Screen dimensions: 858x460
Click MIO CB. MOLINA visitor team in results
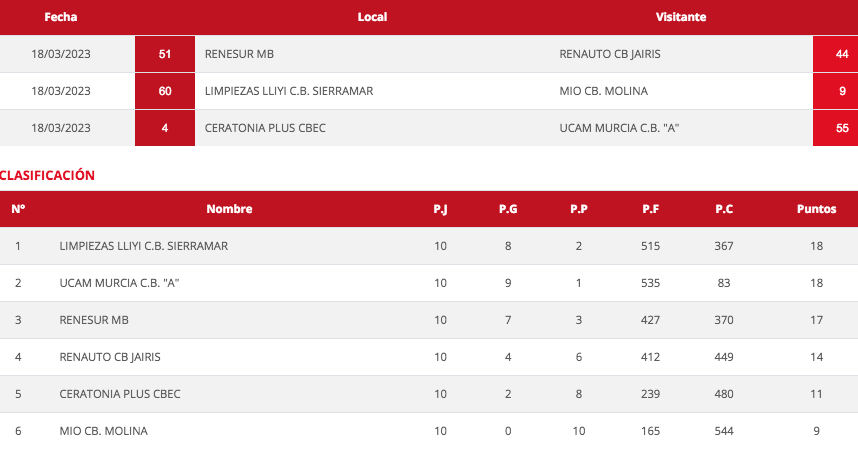click(604, 91)
